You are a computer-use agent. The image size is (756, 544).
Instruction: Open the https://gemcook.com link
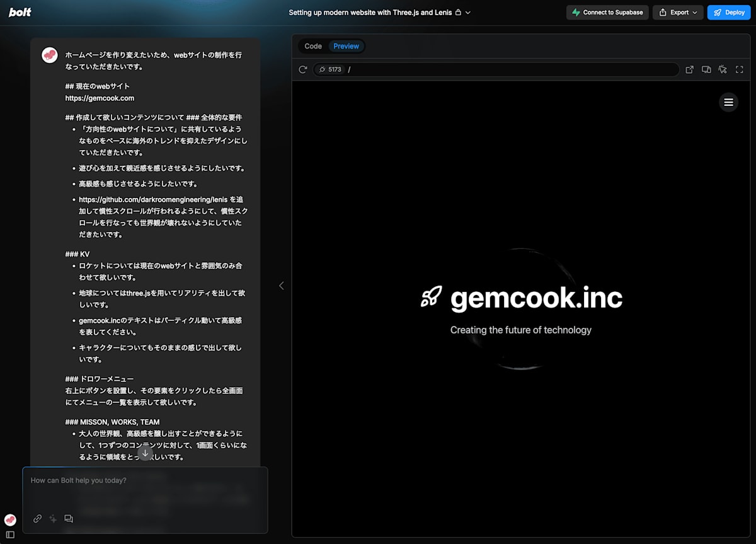(x=100, y=98)
